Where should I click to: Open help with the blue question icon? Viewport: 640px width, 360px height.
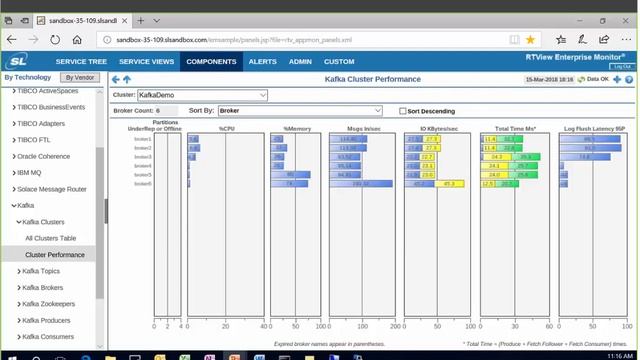coord(629,79)
